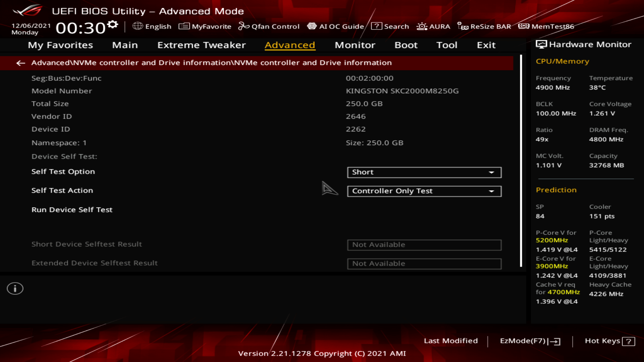
Task: Switch to EzMode(F7)
Action: [x=530, y=341]
